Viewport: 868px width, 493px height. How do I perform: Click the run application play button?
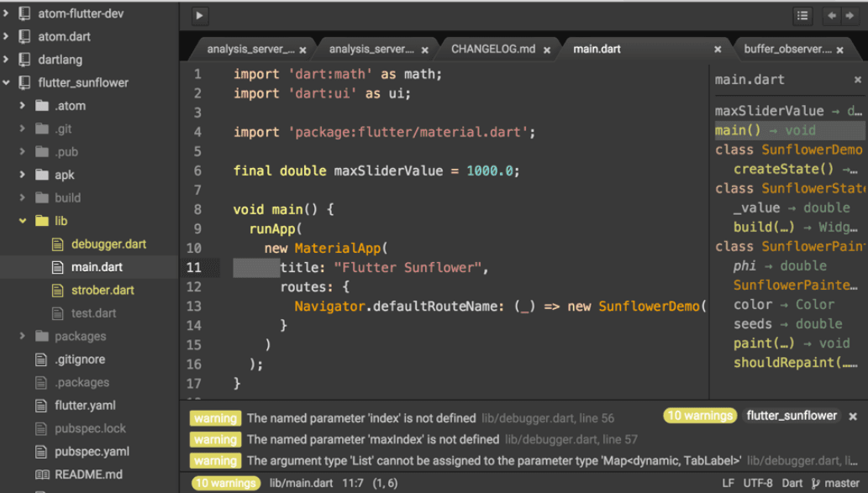point(200,15)
